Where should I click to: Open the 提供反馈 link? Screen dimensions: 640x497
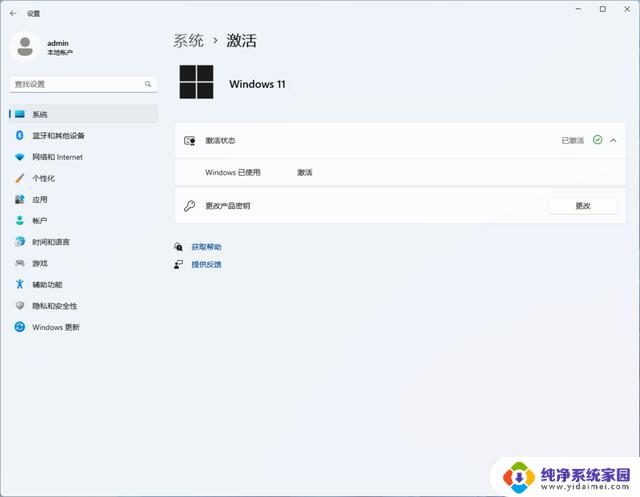(x=206, y=264)
